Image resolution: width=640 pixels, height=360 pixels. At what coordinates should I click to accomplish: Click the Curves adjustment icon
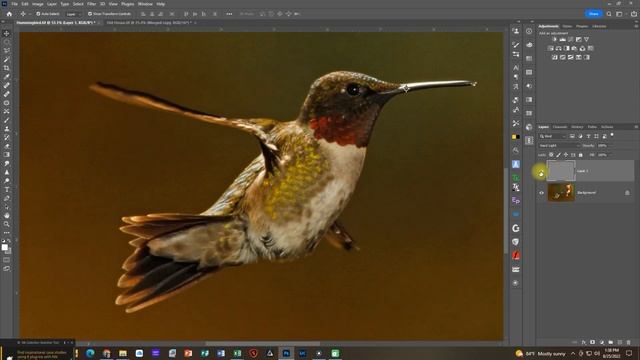tap(571, 39)
